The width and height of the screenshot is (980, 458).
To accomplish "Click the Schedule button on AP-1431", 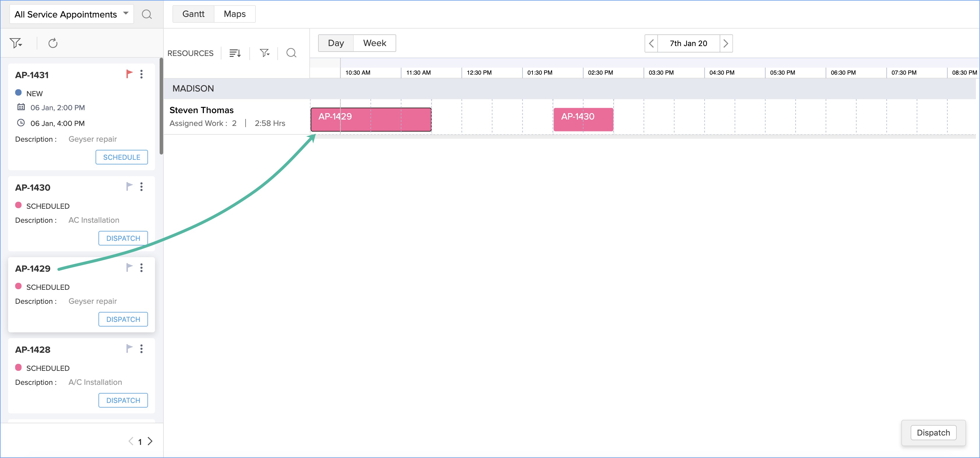I will (121, 157).
